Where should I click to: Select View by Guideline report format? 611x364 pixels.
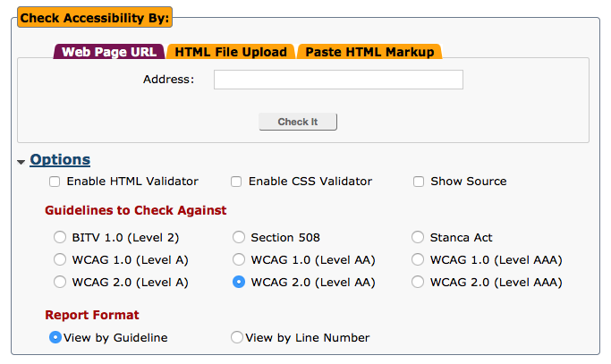(55, 338)
